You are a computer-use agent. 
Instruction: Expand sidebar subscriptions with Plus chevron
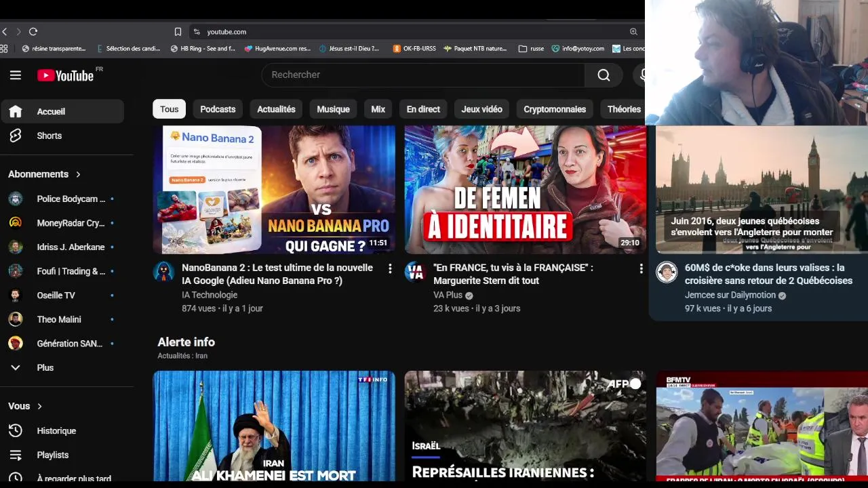coord(16,367)
